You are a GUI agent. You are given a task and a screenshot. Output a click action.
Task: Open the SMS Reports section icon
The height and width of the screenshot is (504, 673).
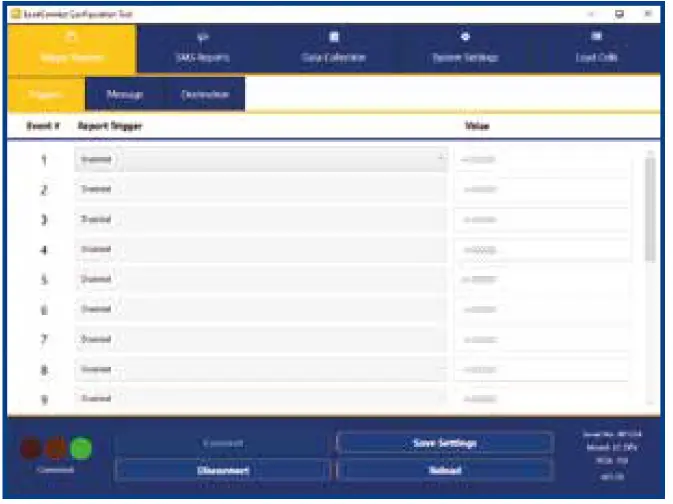click(x=203, y=37)
